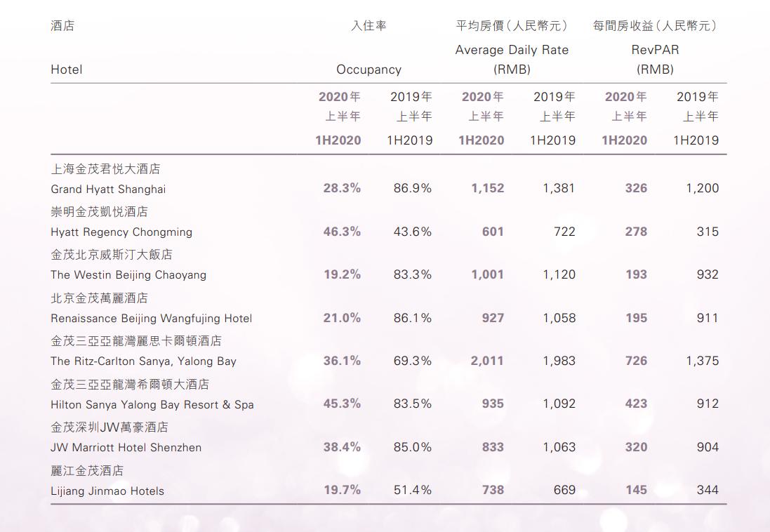Click JW Marriott Shenzhen RevPAR value 904

[x=708, y=447]
